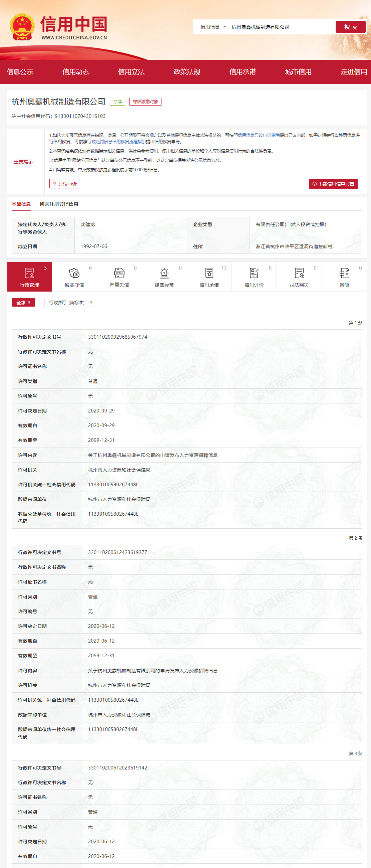Click the 守信激励对象 tag
This screenshot has height=868, width=371.
pos(145,102)
